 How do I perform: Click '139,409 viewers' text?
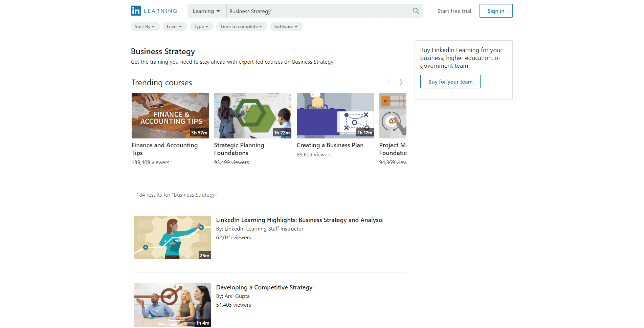(x=151, y=162)
